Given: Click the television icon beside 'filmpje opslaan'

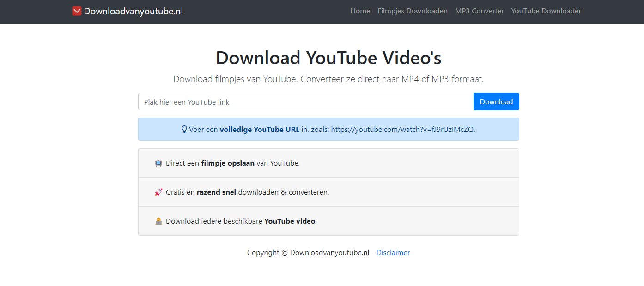Looking at the screenshot, I should [158, 163].
